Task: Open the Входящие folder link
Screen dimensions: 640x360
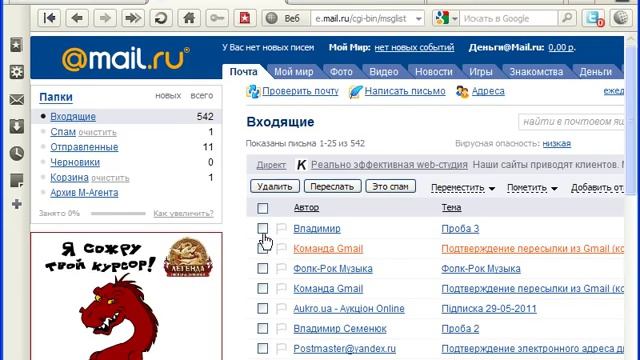Action: 73,117
